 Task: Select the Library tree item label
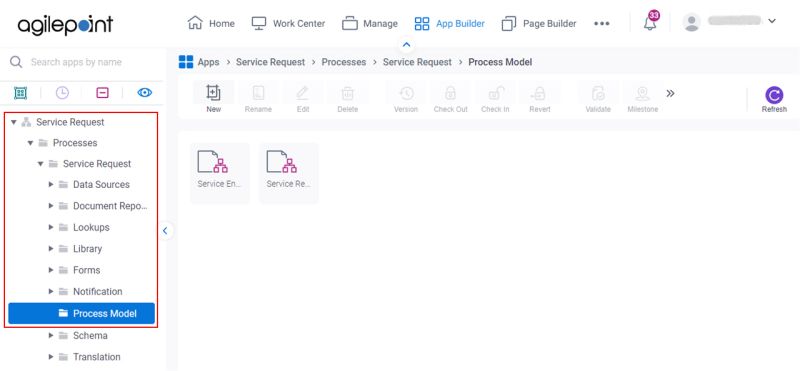[87, 249]
